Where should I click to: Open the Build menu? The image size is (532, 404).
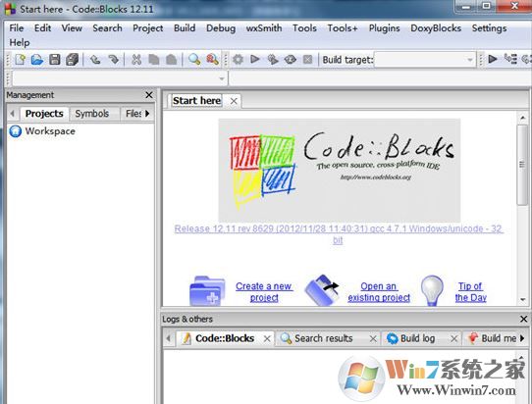[185, 28]
